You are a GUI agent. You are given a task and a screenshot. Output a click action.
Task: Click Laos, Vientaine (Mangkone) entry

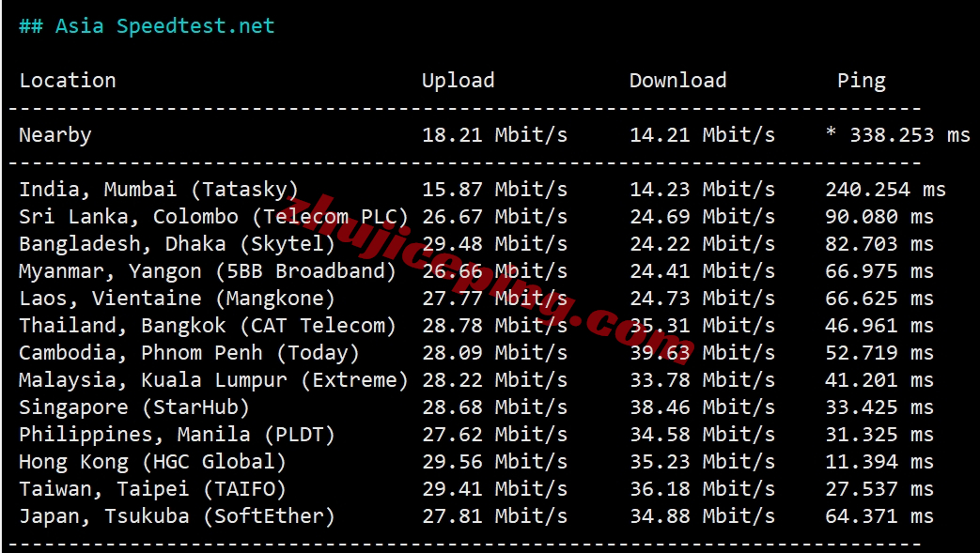[x=177, y=299]
